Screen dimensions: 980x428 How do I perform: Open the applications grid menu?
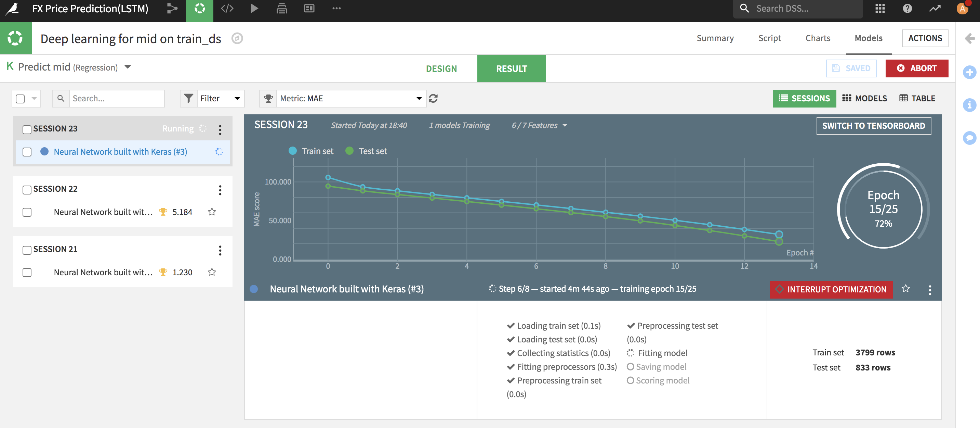[x=879, y=8]
